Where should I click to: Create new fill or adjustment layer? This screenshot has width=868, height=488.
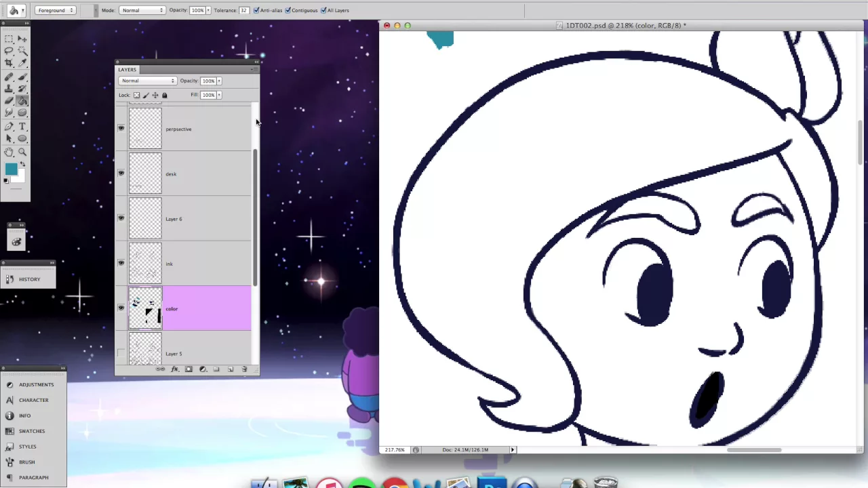(x=203, y=369)
